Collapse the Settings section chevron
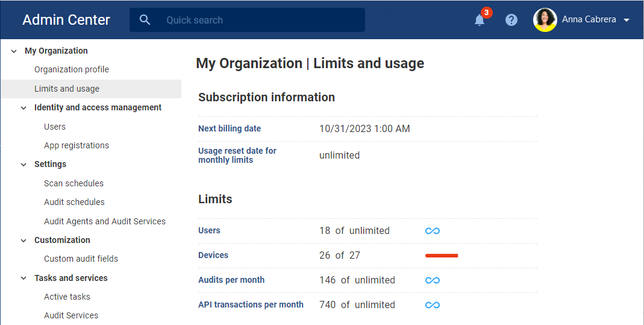 pos(23,165)
